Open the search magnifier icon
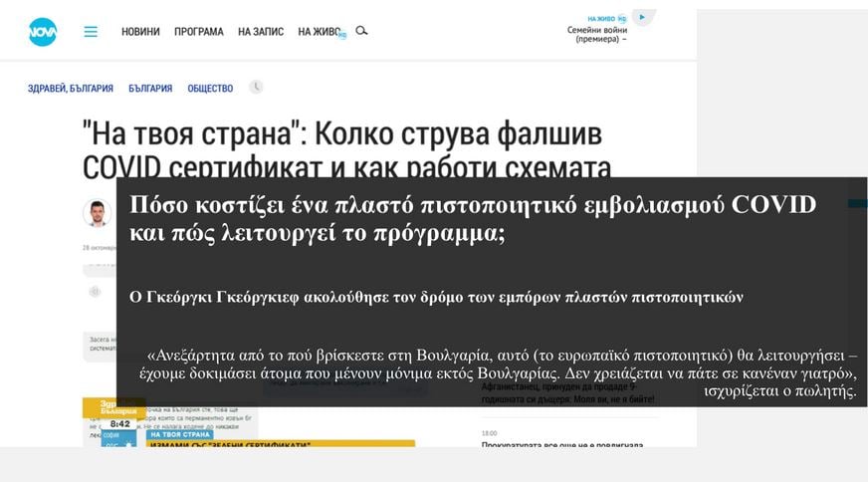 (x=361, y=31)
